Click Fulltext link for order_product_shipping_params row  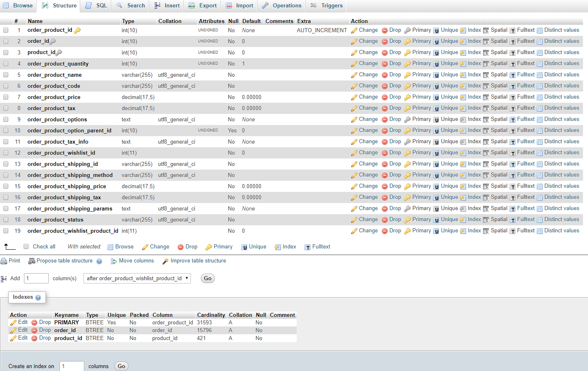pyautogui.click(x=526, y=208)
